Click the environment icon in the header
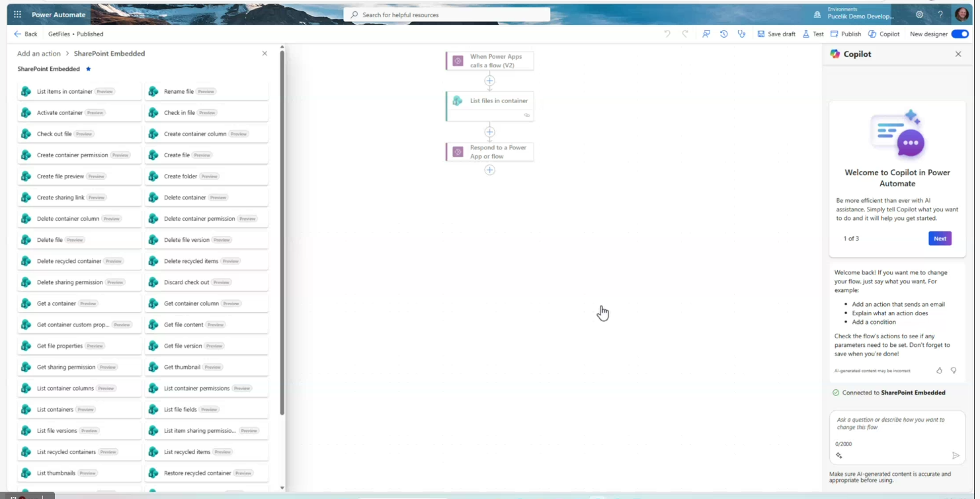This screenshot has height=499, width=980. tap(817, 15)
